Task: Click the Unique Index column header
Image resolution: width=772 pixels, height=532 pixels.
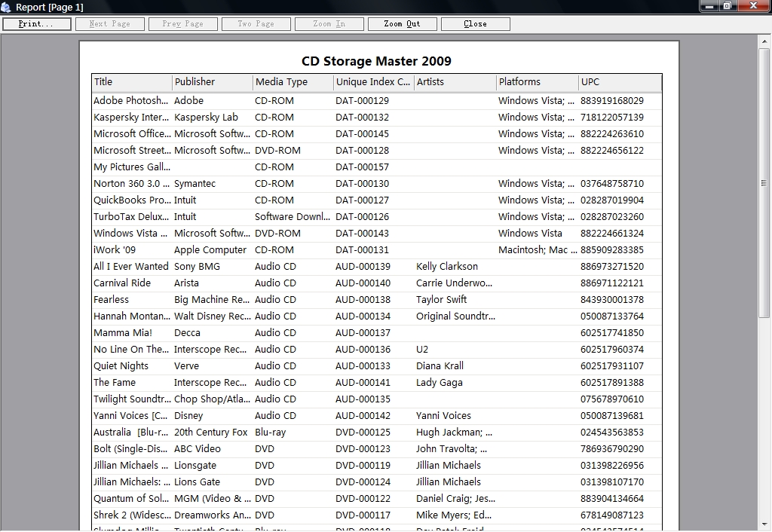Action: pos(374,82)
